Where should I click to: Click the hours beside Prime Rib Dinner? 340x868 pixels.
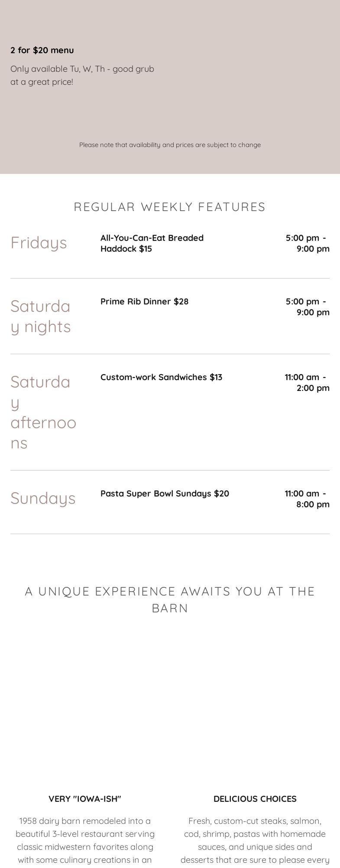307,307
